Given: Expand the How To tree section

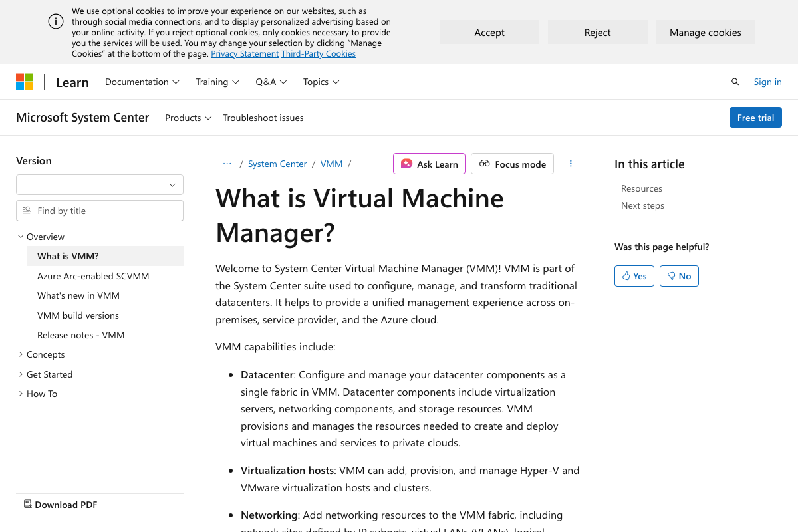Looking at the screenshot, I should click(21, 394).
